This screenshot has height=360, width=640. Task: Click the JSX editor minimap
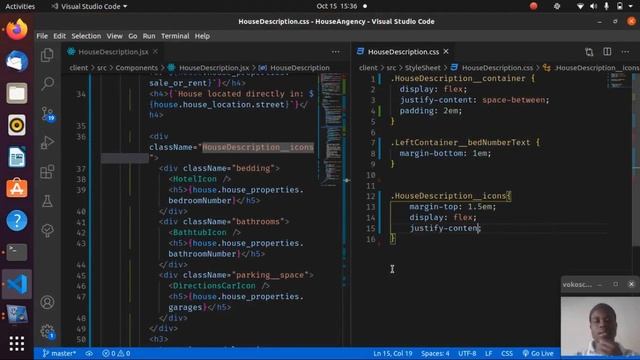click(x=331, y=131)
